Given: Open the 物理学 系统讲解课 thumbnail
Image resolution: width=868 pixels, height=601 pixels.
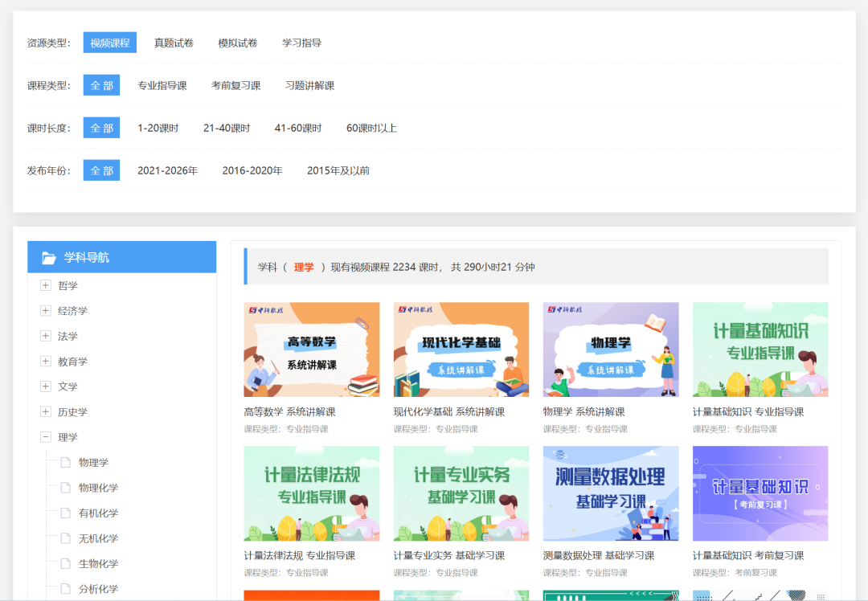Looking at the screenshot, I should [611, 350].
